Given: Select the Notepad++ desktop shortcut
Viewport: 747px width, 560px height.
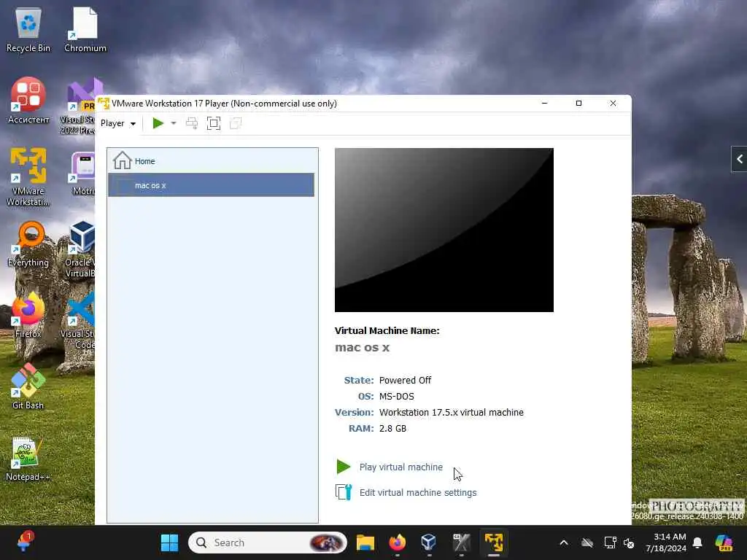Looking at the screenshot, I should (x=28, y=459).
